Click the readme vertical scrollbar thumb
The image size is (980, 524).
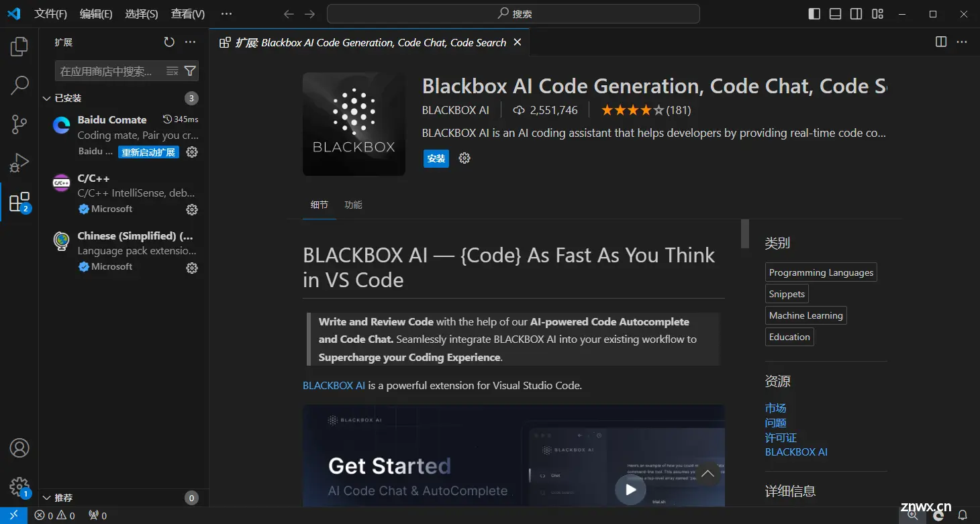(x=744, y=233)
